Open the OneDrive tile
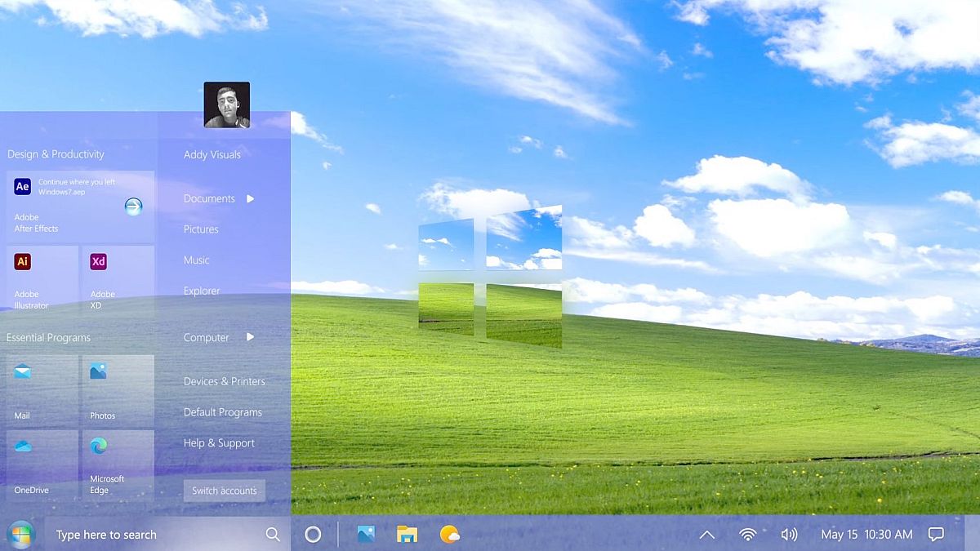 tap(42, 465)
